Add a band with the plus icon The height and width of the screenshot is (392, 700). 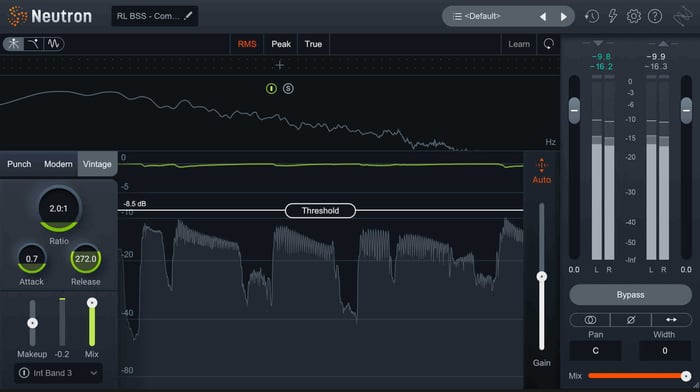pos(279,65)
